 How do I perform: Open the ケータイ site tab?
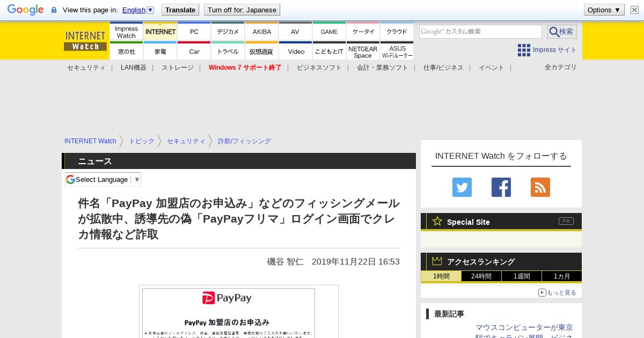[x=363, y=32]
